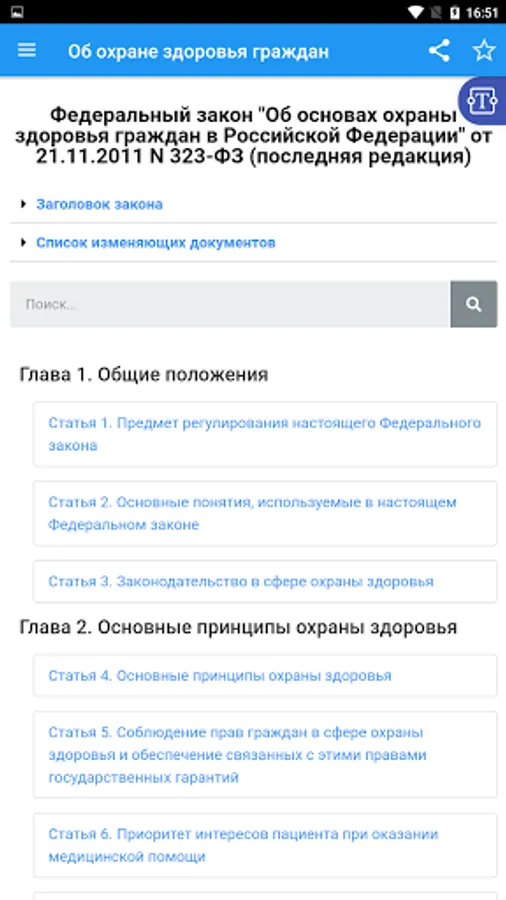This screenshot has width=506, height=900.
Task: Open Статья 3. Законодательство в сфере охраны здоровья
Action: [265, 581]
